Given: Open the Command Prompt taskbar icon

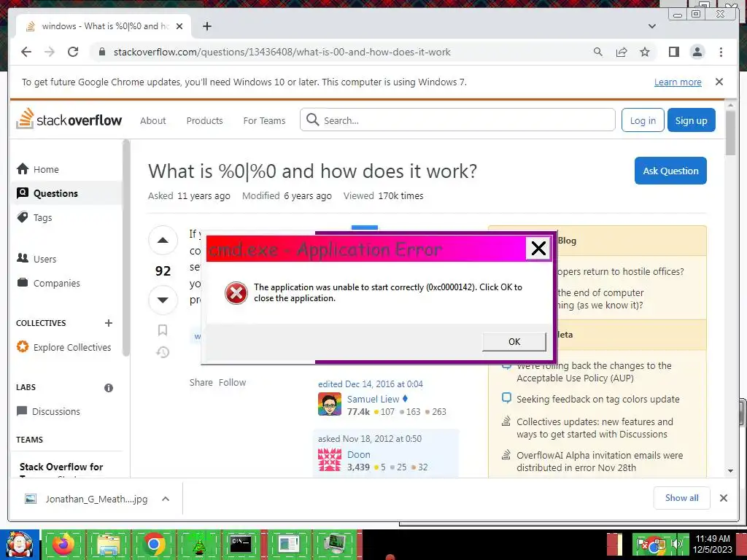Looking at the screenshot, I should pyautogui.click(x=241, y=544).
